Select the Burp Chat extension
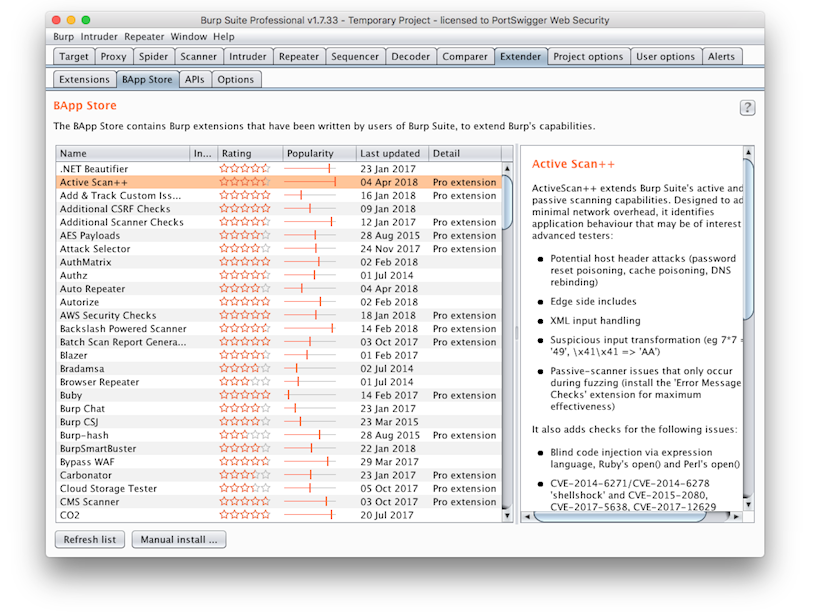 279,408
